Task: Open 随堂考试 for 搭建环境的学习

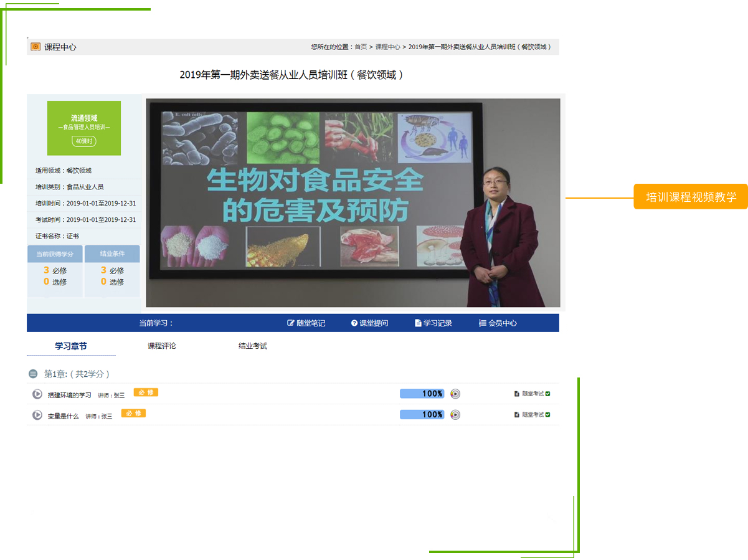Action: [532, 394]
